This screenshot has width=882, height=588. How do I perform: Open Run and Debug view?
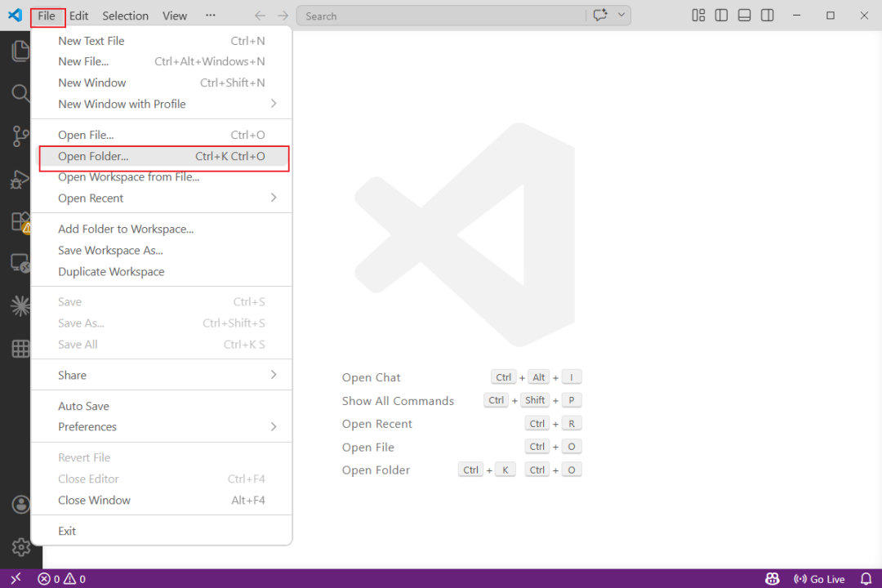(x=20, y=179)
